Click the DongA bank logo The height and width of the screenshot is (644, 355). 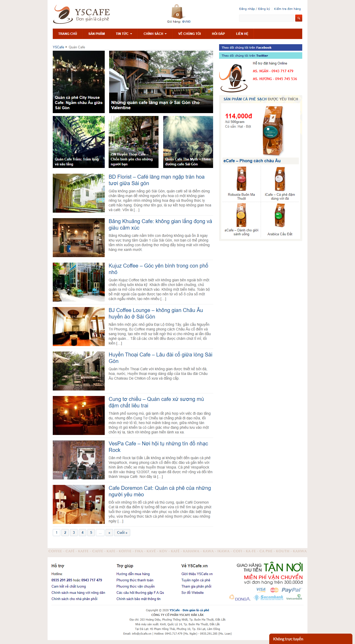coord(240,598)
